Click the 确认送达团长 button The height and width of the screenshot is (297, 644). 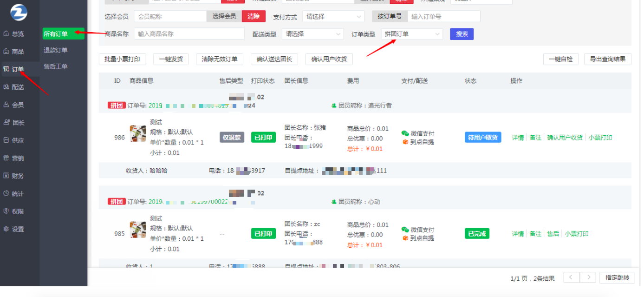pyautogui.click(x=274, y=59)
